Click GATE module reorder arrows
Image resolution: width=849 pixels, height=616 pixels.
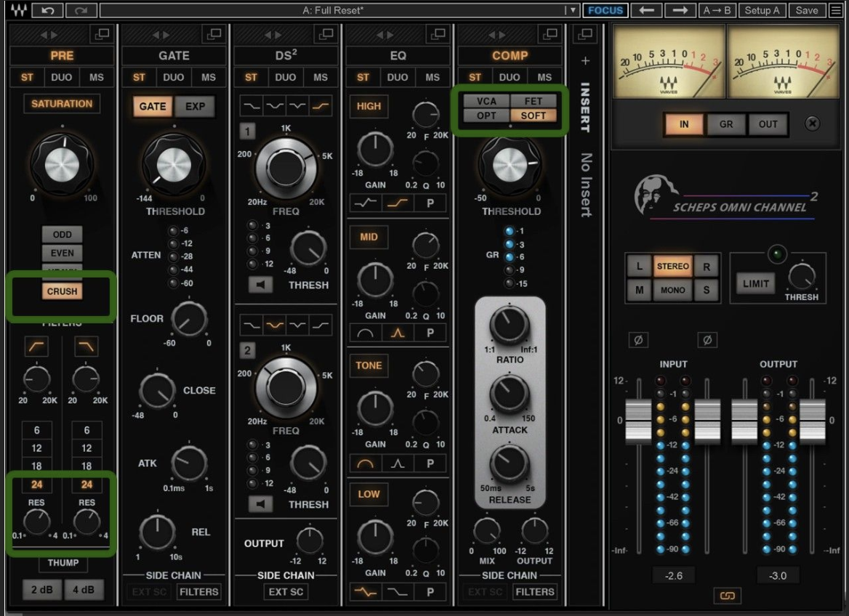[x=161, y=35]
